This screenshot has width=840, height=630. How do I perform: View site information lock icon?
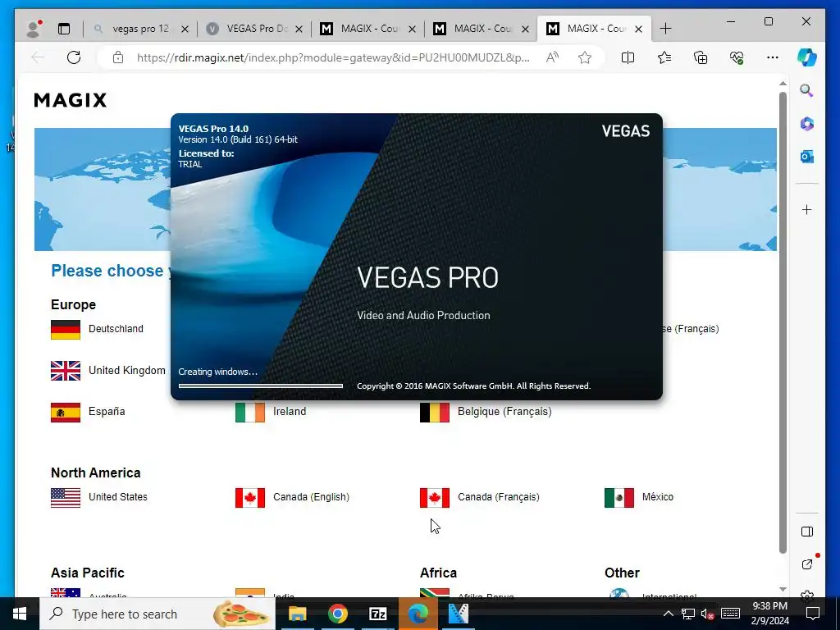tap(118, 57)
